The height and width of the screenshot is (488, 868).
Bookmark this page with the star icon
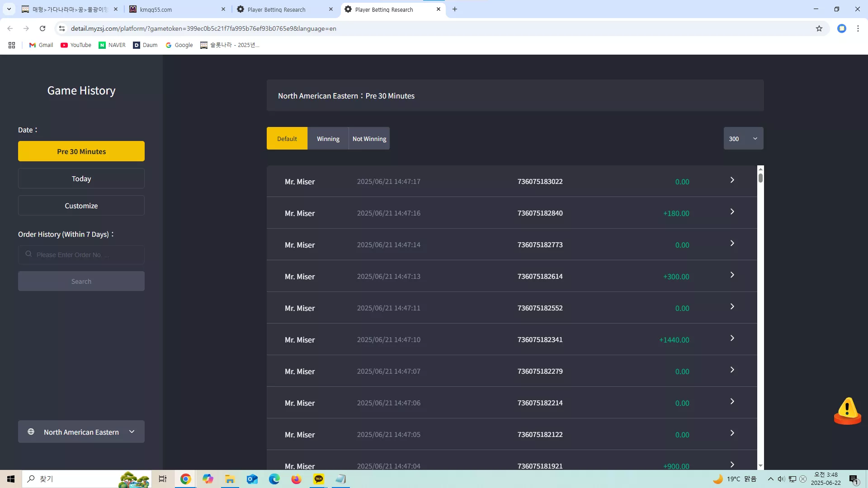pyautogui.click(x=819, y=28)
